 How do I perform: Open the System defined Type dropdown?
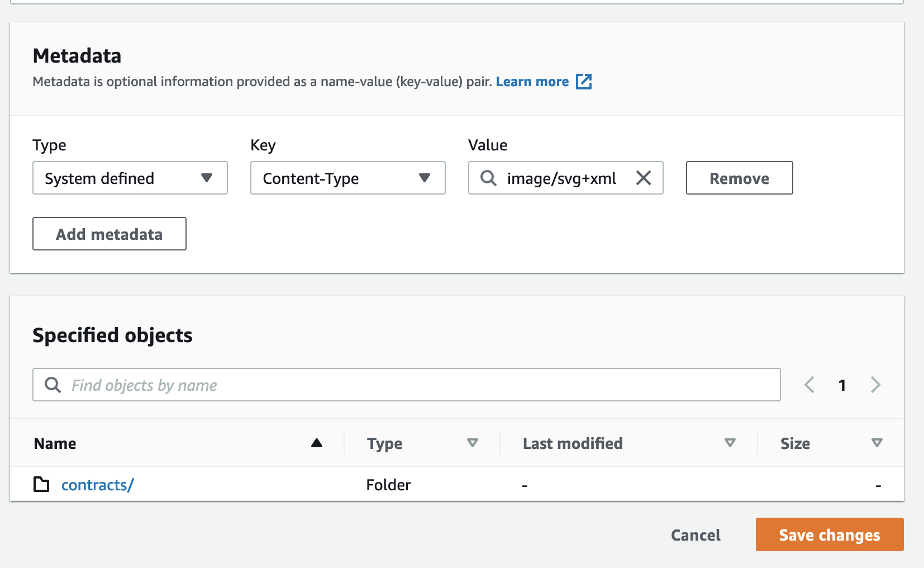130,178
